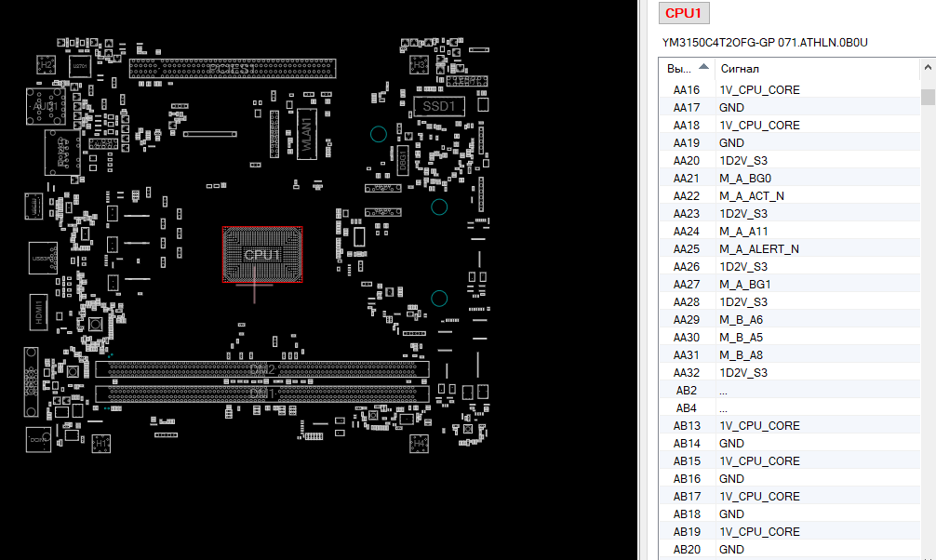Screen dimensions: 936x560
Task: Select the AA16 1V_CPU_CORE row
Action: 758,90
